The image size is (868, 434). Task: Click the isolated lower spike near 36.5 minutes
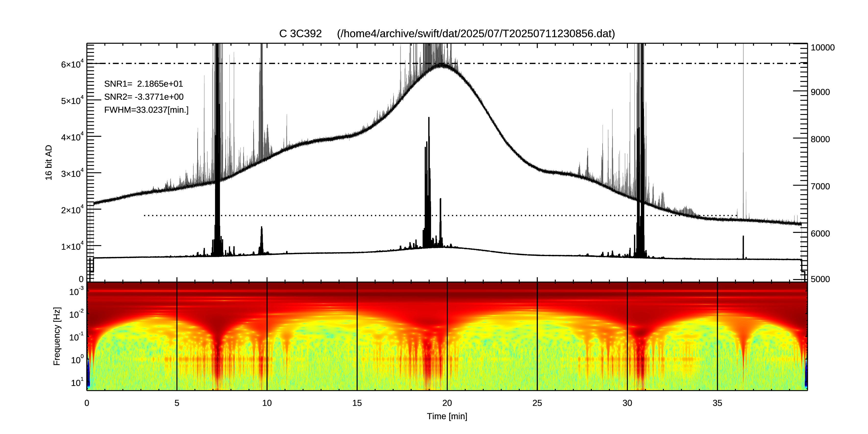coord(743,247)
